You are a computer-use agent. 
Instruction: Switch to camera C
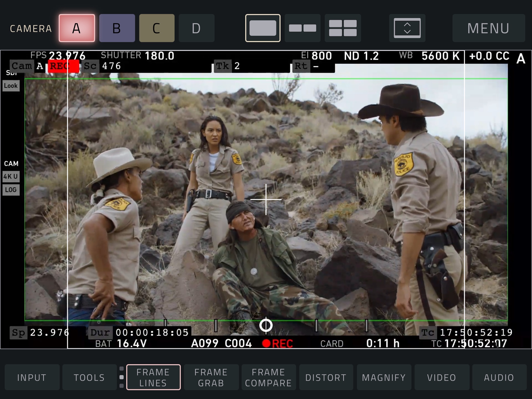tap(157, 28)
